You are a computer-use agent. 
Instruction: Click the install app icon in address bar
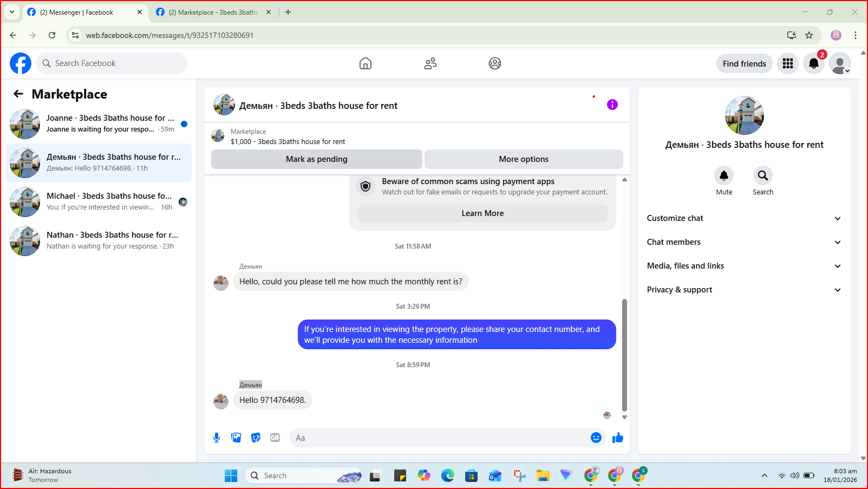(x=792, y=35)
